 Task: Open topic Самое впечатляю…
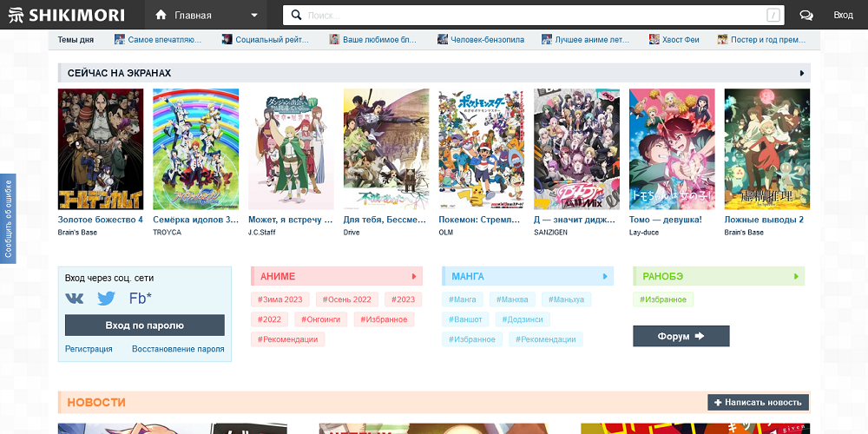tap(164, 39)
